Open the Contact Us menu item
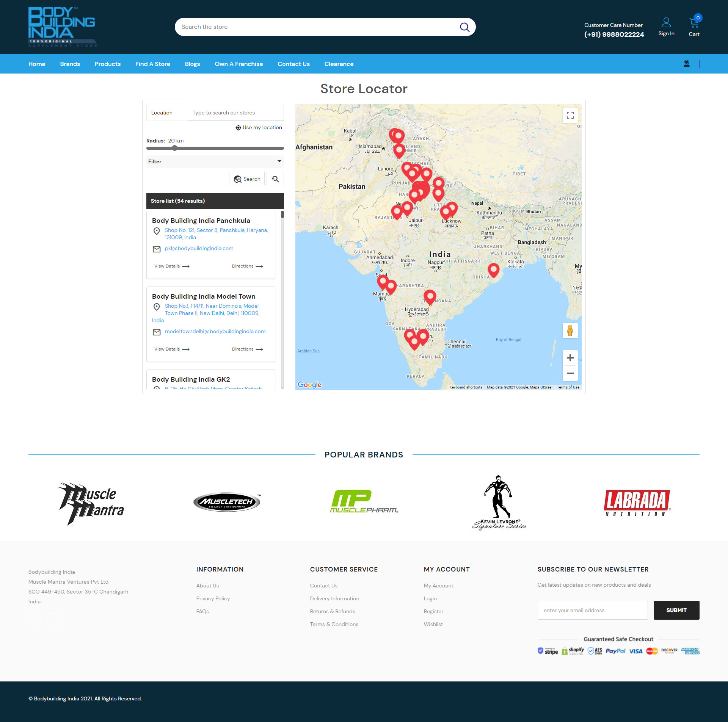This screenshot has width=728, height=722. click(x=293, y=64)
